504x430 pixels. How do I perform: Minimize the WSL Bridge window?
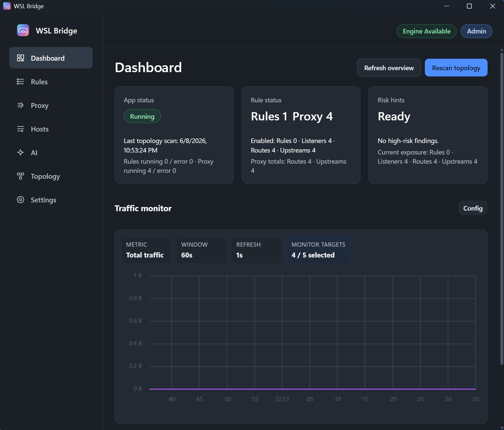[x=447, y=6]
